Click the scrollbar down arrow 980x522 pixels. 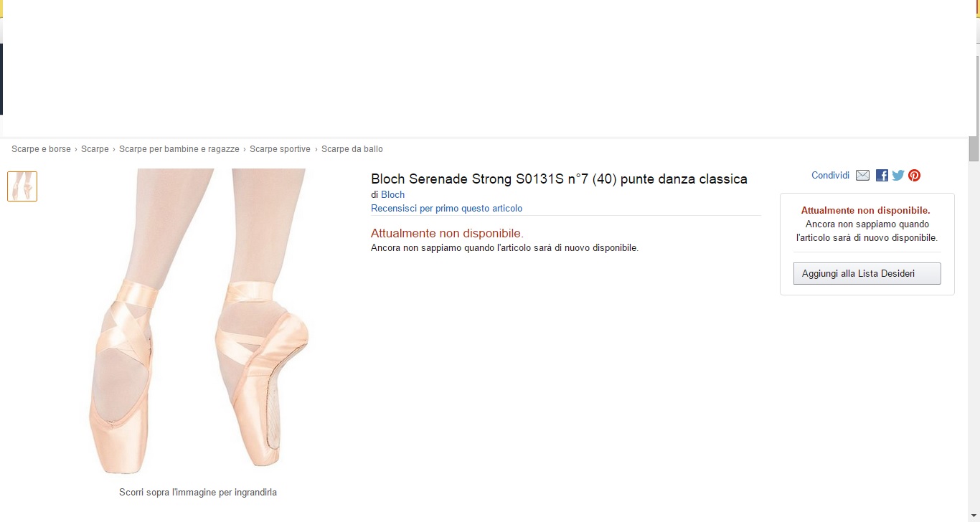pos(974,516)
